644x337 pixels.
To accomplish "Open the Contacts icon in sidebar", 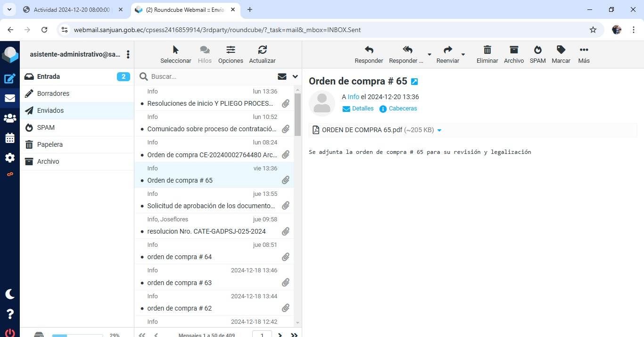I will (10, 118).
